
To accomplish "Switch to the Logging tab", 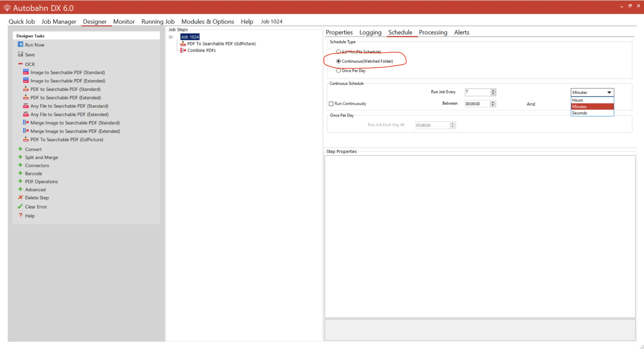I will 370,32.
